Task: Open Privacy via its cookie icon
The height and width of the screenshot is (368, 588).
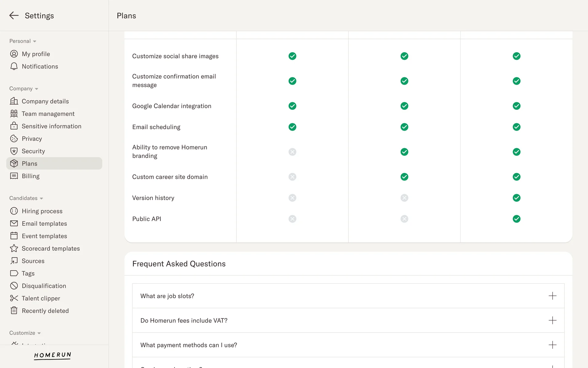Action: pos(14,139)
